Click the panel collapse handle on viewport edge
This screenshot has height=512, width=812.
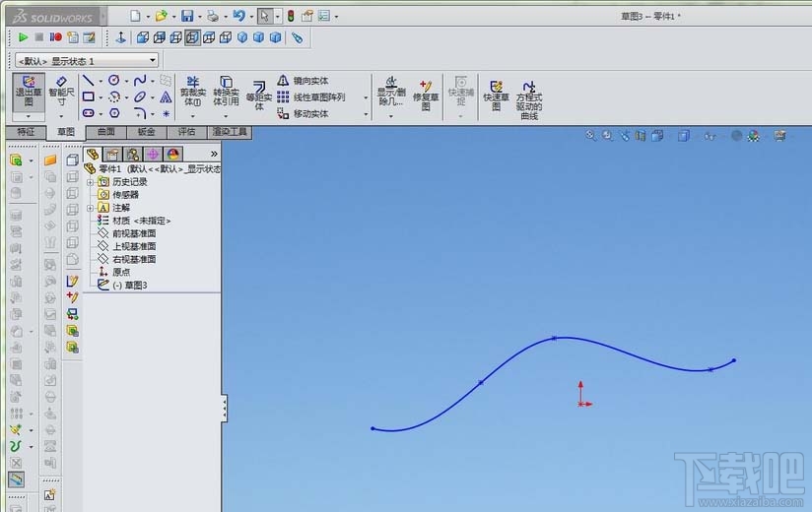pos(225,409)
